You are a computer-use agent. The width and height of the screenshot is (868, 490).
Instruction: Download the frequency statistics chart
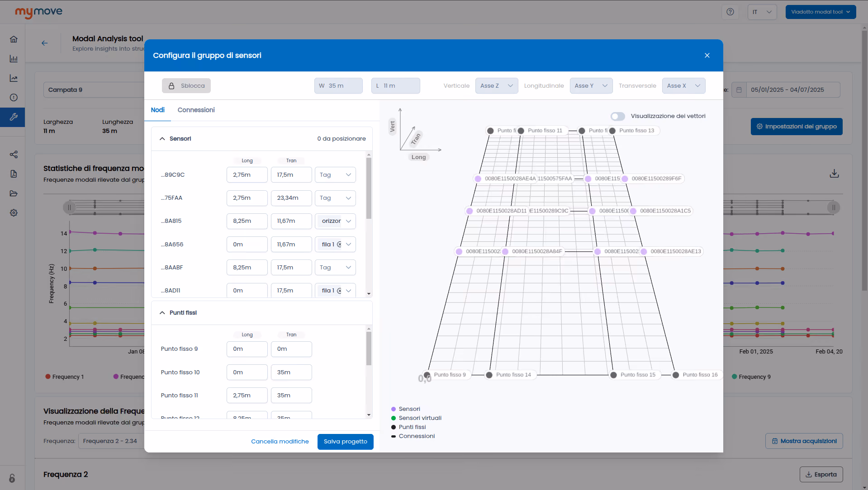[x=834, y=174]
